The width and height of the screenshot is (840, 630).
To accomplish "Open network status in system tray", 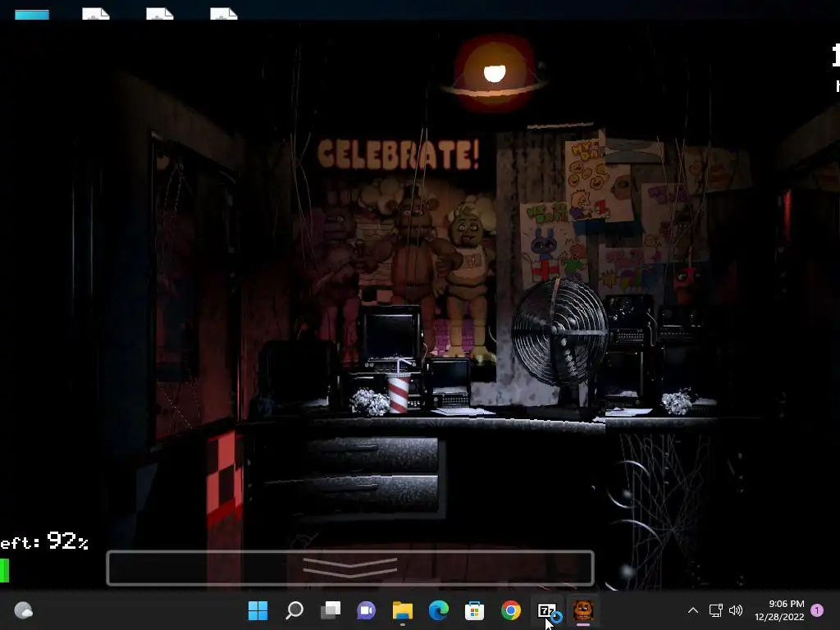I will (x=715, y=610).
